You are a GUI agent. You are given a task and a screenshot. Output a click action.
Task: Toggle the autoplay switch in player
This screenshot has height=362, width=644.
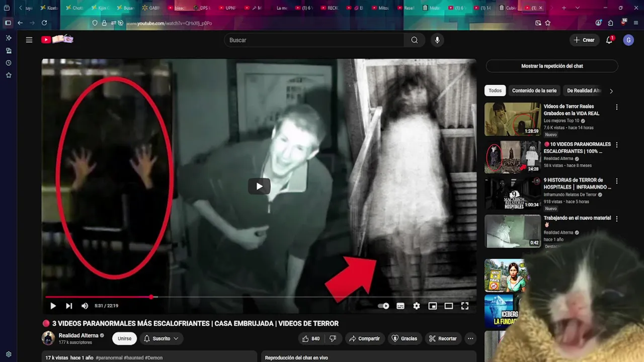click(x=383, y=306)
